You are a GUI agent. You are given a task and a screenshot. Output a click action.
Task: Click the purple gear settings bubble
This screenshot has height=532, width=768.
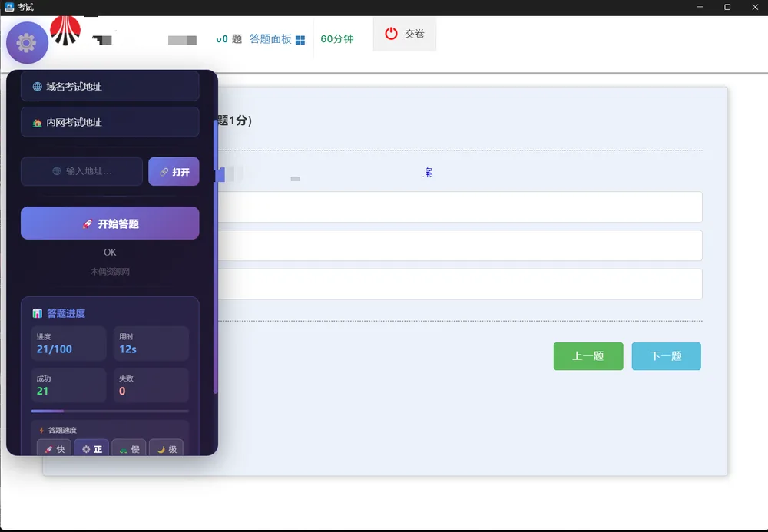tap(27, 43)
